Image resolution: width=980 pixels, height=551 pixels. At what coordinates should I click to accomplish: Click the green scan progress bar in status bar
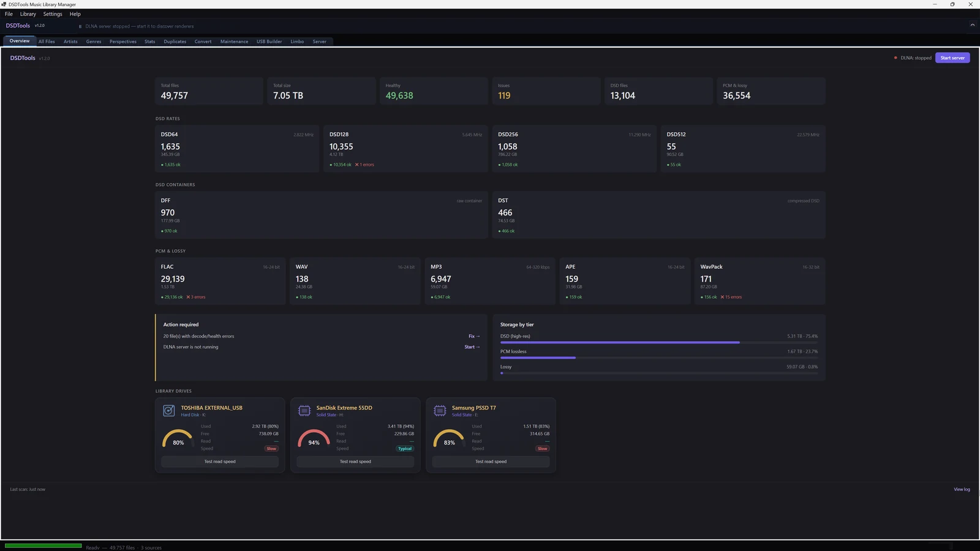[43, 545]
